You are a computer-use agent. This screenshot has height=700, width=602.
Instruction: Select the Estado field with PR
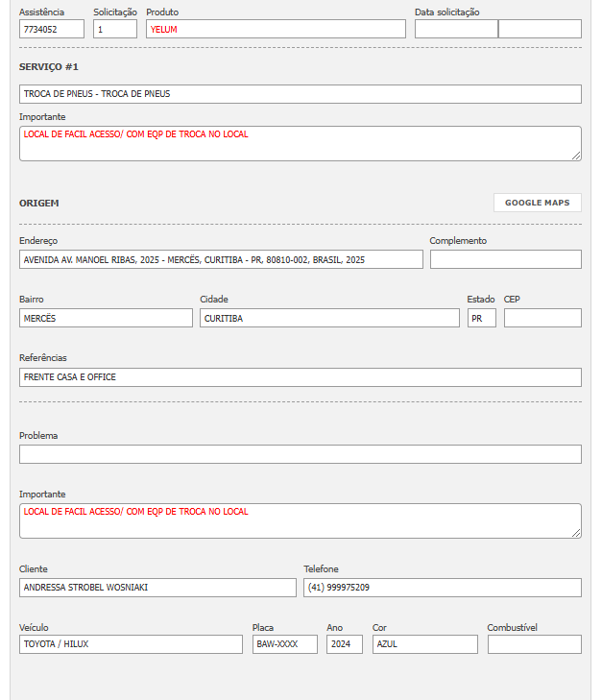click(481, 318)
